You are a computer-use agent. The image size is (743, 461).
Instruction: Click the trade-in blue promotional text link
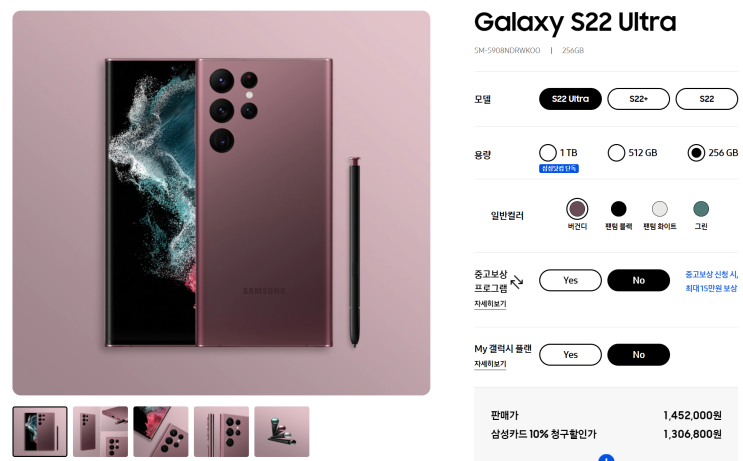pyautogui.click(x=711, y=281)
